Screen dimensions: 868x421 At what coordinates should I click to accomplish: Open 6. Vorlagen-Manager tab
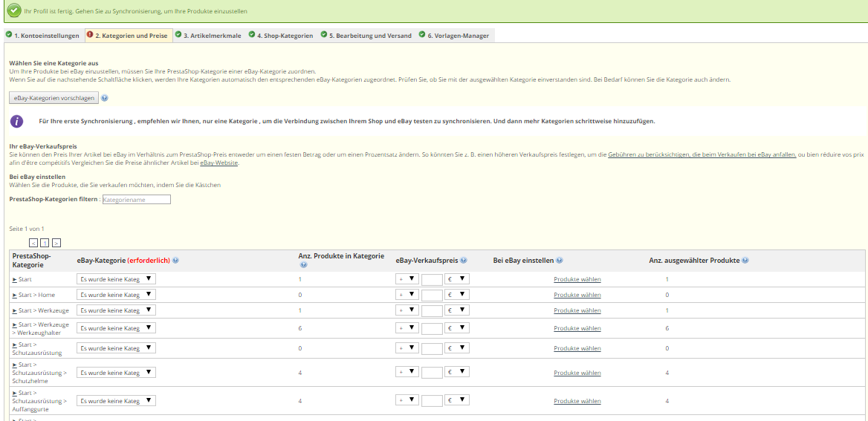click(x=454, y=36)
